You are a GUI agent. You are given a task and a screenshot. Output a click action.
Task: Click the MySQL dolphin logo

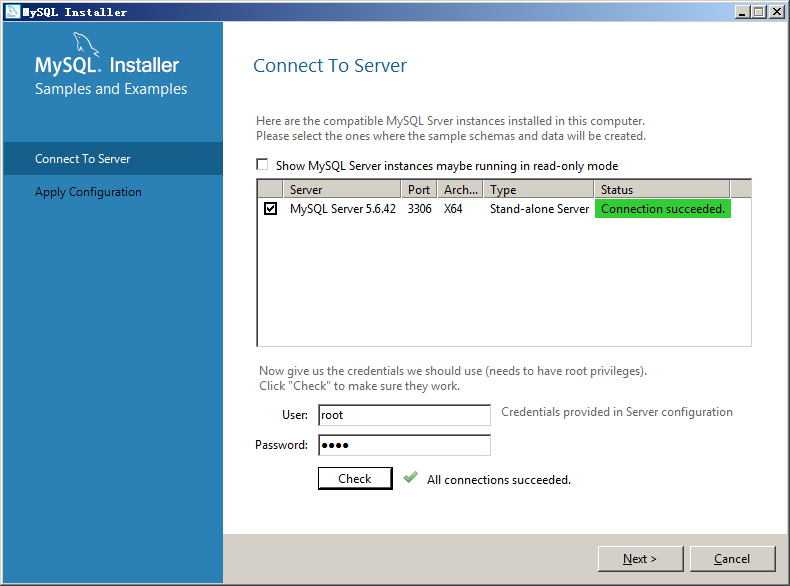point(86,44)
